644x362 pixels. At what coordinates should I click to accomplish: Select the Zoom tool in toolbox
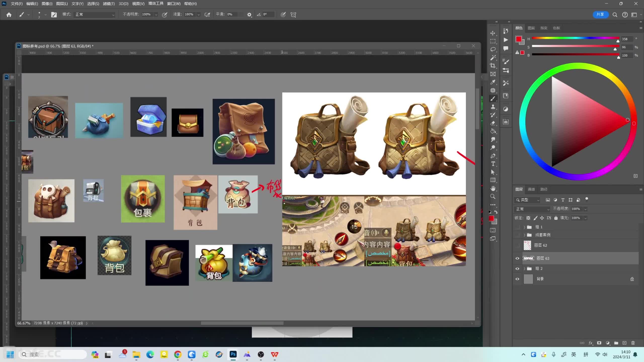coord(493,197)
